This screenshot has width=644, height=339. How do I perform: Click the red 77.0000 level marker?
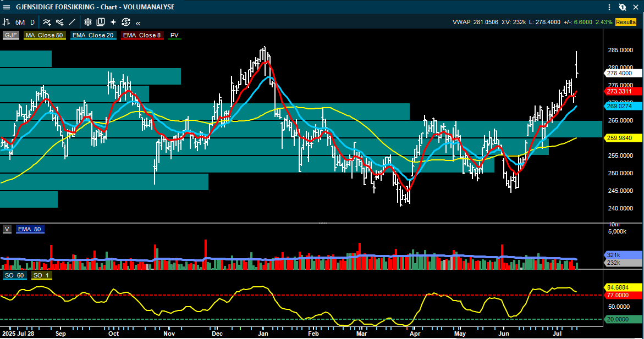[x=622, y=295]
